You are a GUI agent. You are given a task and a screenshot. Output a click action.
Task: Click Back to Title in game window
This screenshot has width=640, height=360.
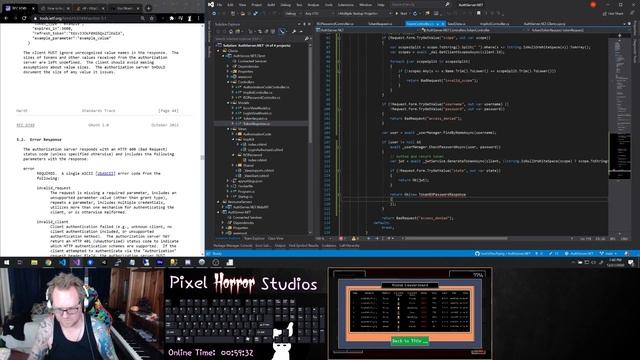coord(409,340)
